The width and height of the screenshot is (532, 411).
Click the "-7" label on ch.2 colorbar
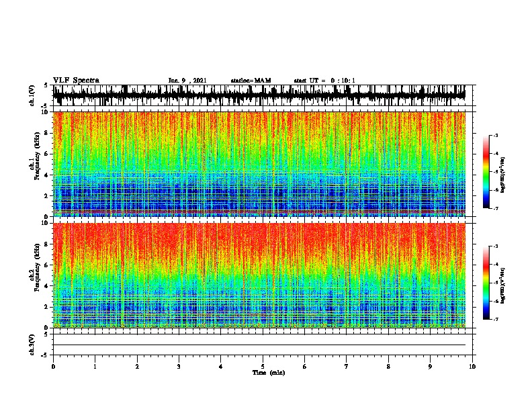point(495,319)
